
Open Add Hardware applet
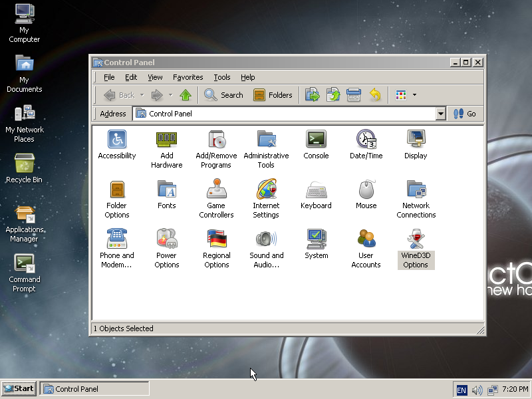pyautogui.click(x=166, y=140)
